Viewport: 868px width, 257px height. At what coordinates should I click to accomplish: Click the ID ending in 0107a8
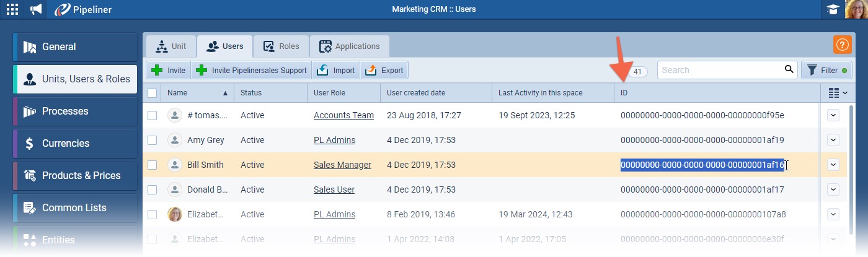703,214
